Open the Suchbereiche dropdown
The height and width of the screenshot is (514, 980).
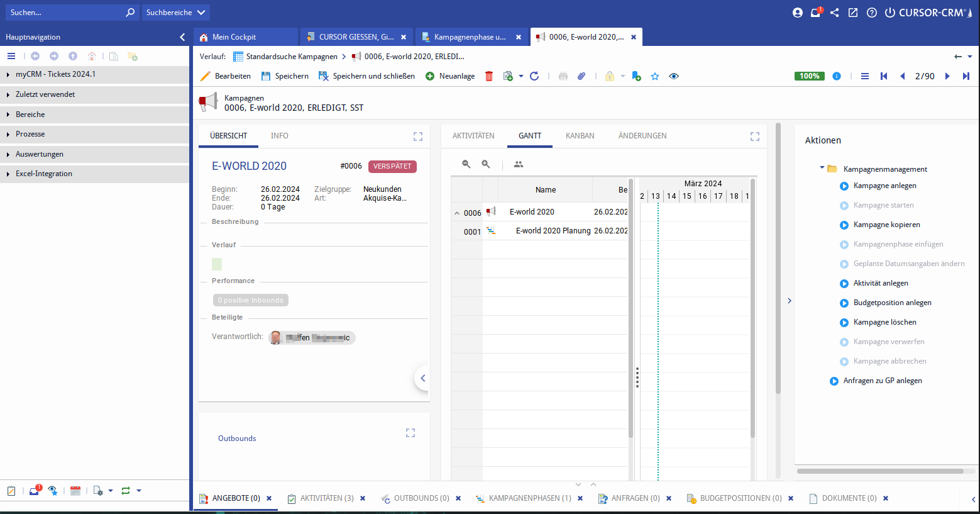176,13
